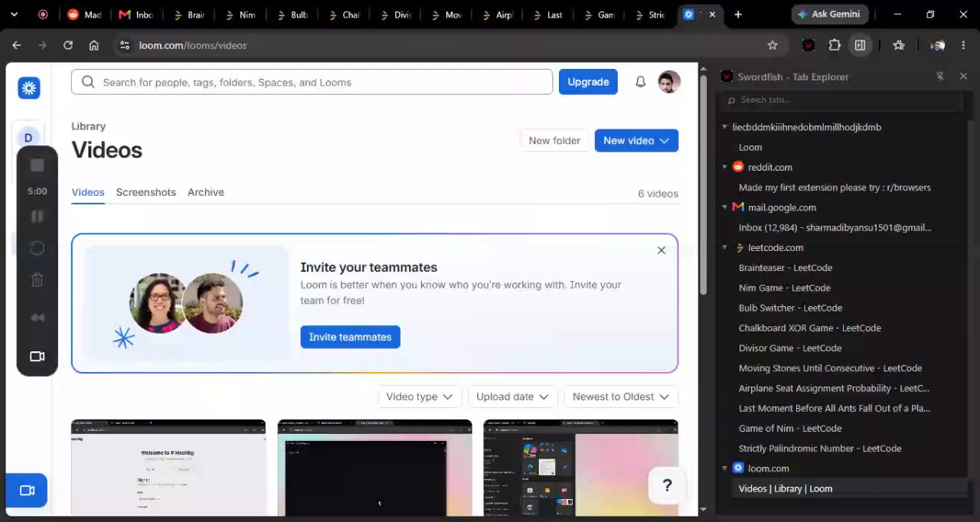Image resolution: width=980 pixels, height=522 pixels.
Task: Reload the current page
Action: (68, 45)
